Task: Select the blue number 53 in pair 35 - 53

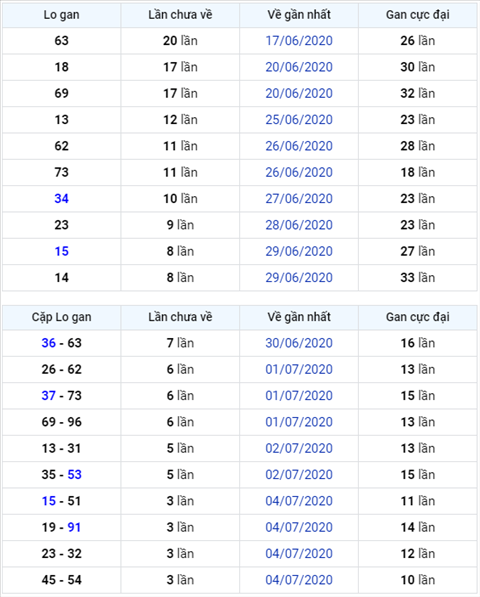Action: pos(75,474)
